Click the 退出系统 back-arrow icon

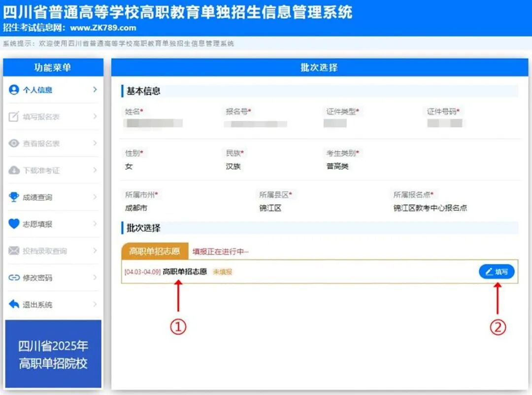coord(15,304)
